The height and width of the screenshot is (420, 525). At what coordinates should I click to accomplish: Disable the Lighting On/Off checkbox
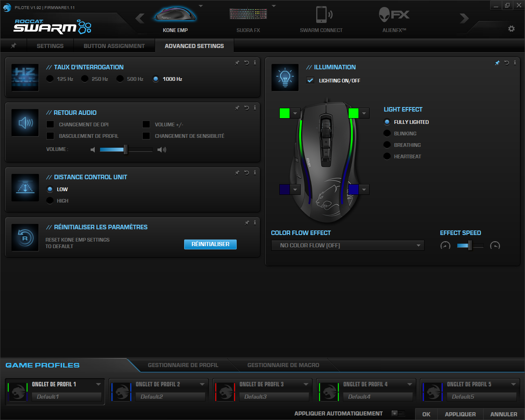coord(310,80)
